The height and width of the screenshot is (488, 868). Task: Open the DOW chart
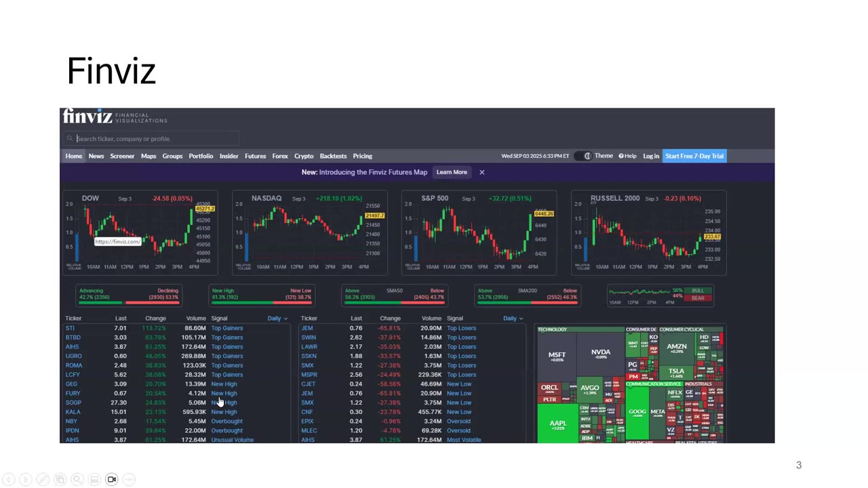coord(140,232)
